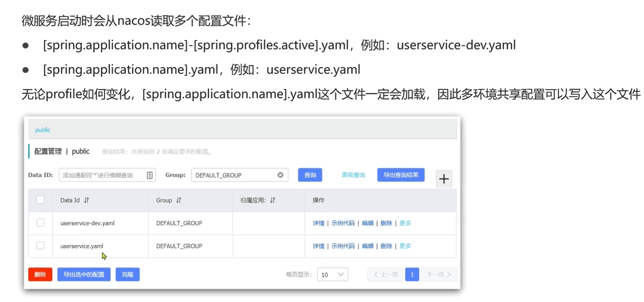Image resolution: width=644 pixels, height=302 pixels.
Task: Check the userservice.yaml row checkbox
Action: (40, 246)
